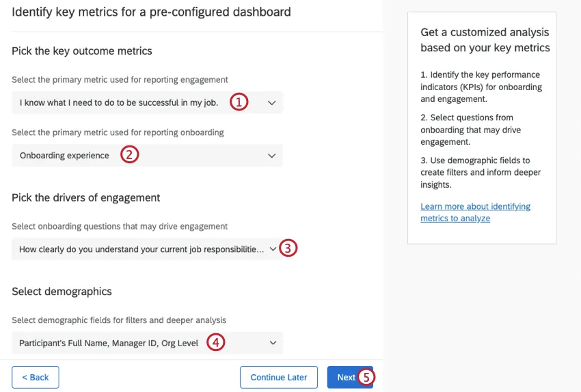Click the red circled number 2 marker
This screenshot has width=581, height=392.
(x=130, y=155)
